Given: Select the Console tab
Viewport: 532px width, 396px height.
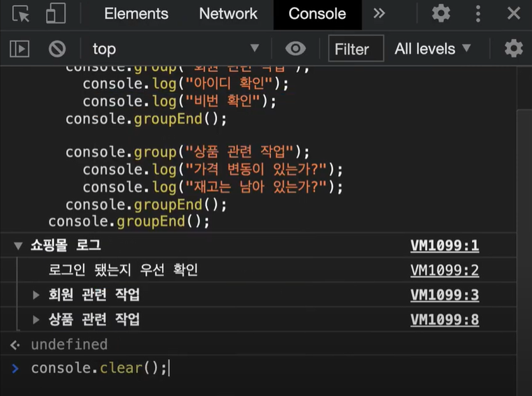Looking at the screenshot, I should click(x=317, y=14).
